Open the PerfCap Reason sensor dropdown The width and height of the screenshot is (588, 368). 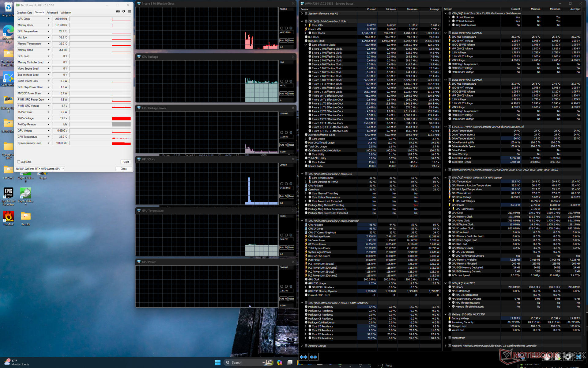tap(48, 125)
